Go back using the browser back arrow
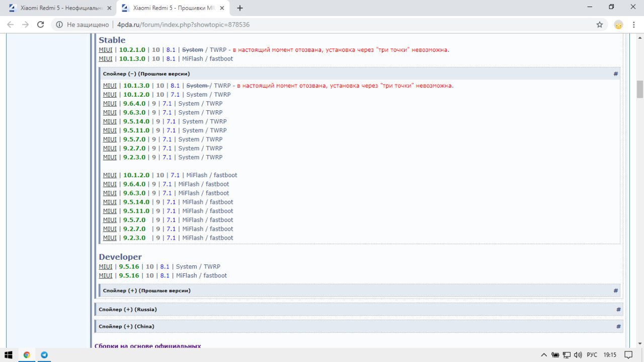The image size is (644, 362). (x=11, y=25)
